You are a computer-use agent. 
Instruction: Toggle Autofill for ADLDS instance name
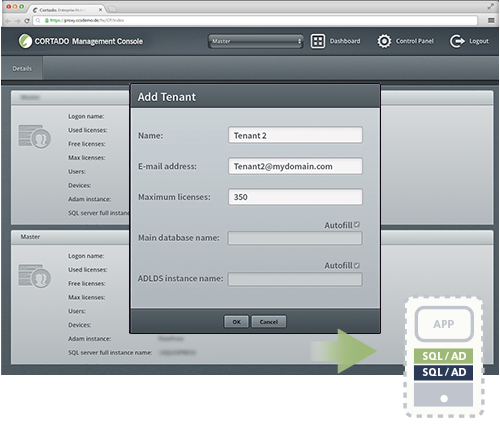tap(357, 265)
